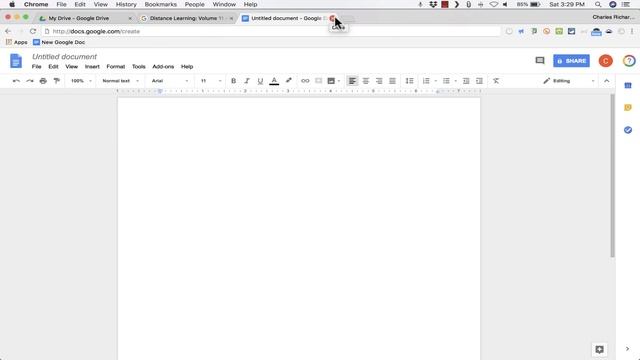Toggle underline formatting
The height and width of the screenshot is (360, 640).
coord(260,81)
